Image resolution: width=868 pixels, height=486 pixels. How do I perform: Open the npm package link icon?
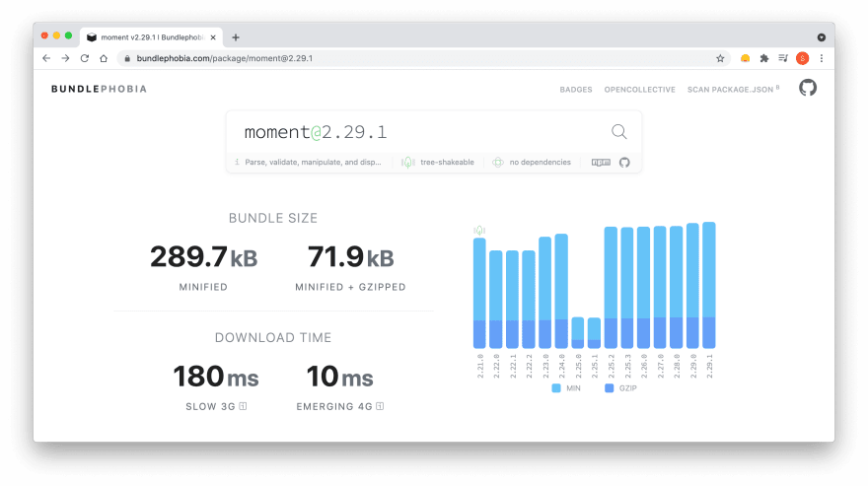pos(601,163)
